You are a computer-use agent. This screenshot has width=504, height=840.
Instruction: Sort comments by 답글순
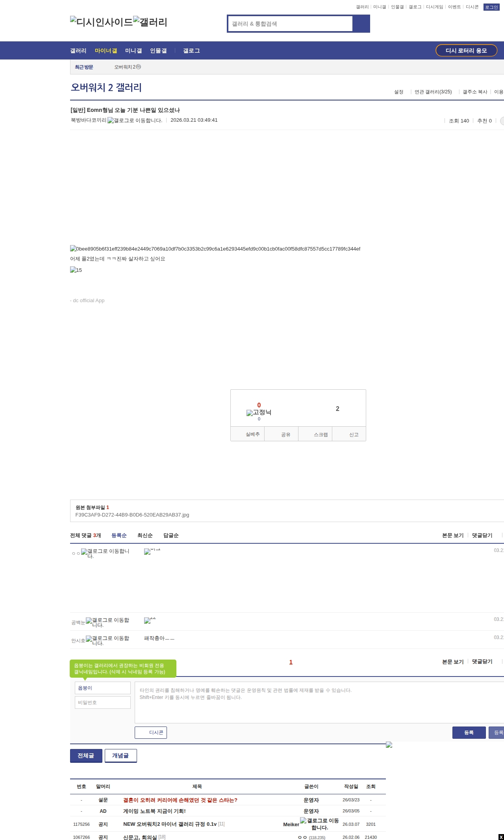[x=171, y=535]
